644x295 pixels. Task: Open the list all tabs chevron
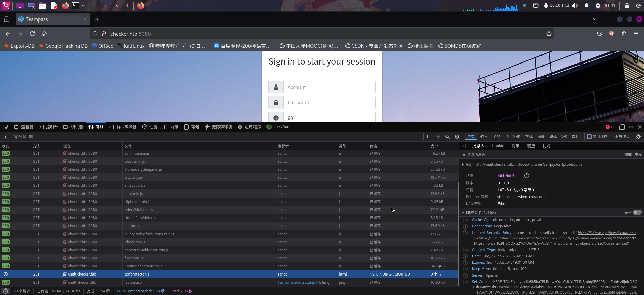tap(595, 19)
